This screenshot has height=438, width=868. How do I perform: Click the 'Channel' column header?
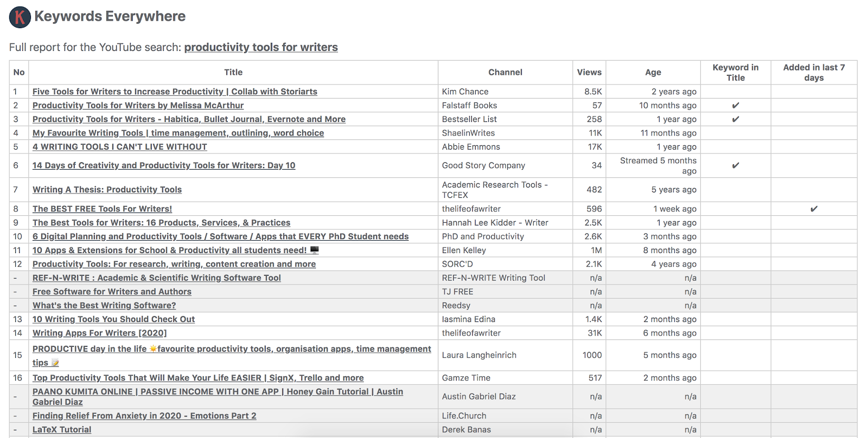(x=505, y=72)
